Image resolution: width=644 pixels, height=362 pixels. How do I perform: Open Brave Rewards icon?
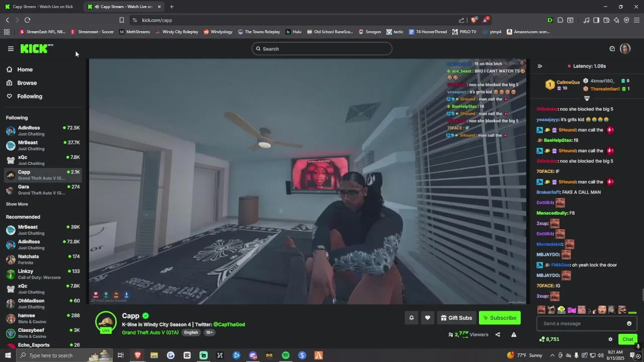[486, 20]
